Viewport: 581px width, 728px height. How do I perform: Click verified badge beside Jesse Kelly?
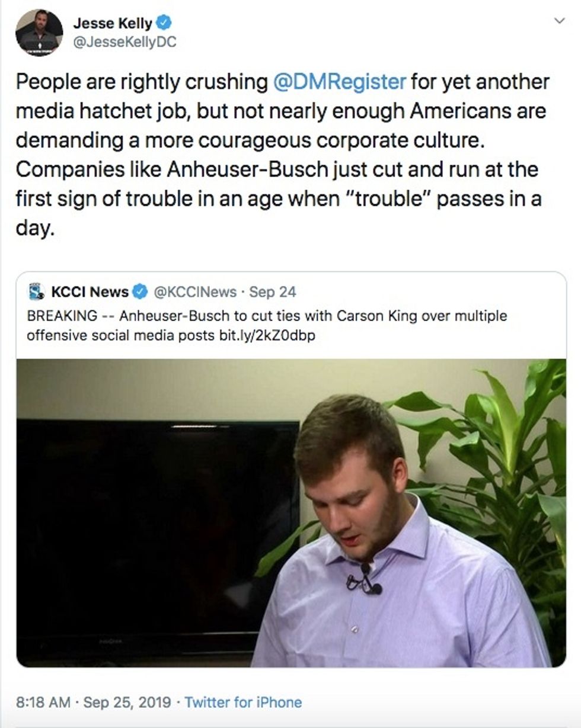(164, 23)
